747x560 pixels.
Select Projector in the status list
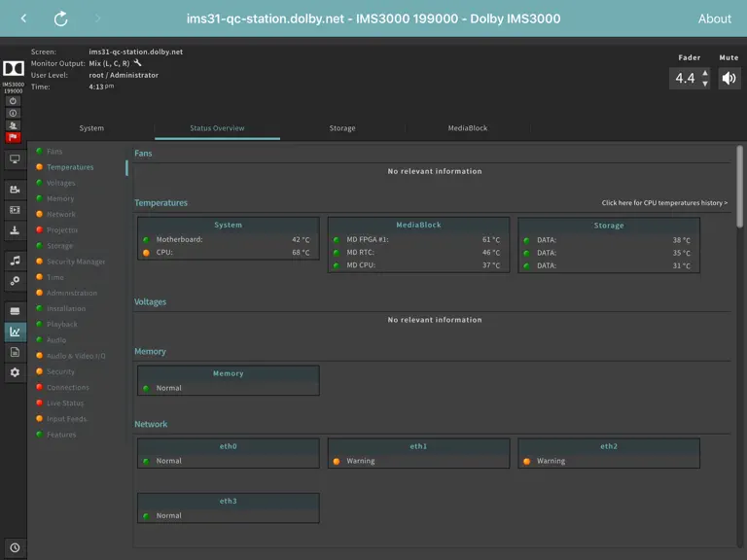(x=62, y=230)
